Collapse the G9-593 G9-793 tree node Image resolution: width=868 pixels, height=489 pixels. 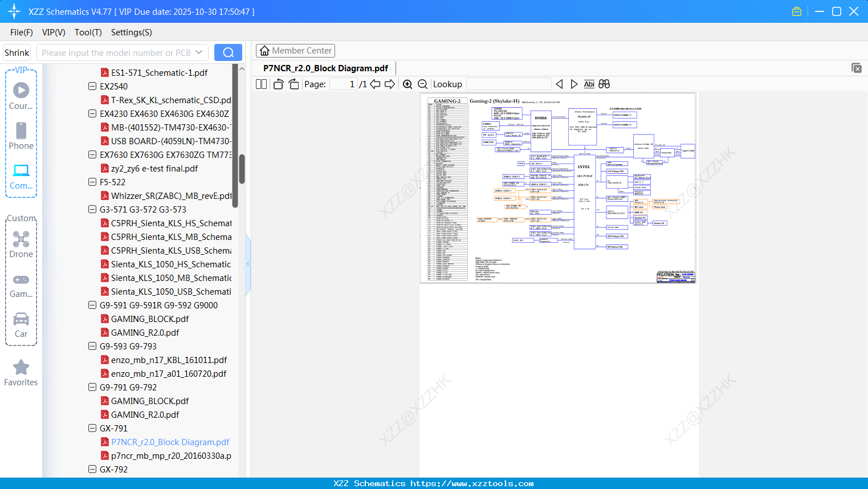tap(92, 346)
